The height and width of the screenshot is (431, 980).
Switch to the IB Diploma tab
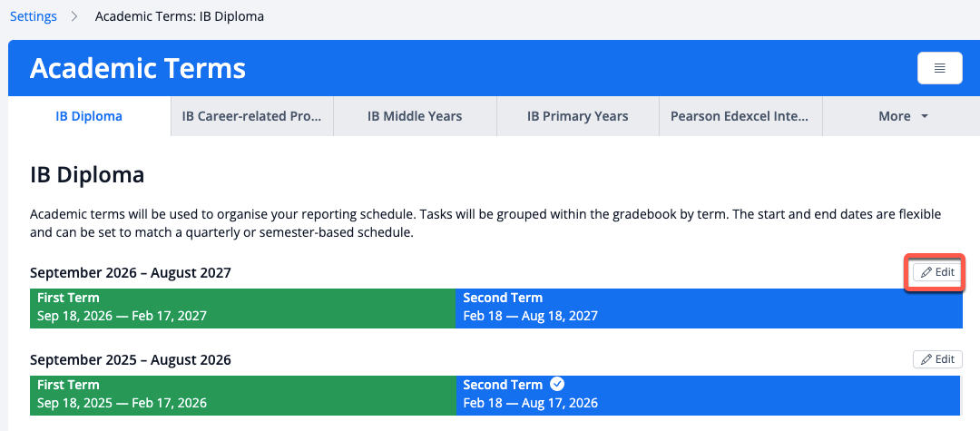coord(89,116)
